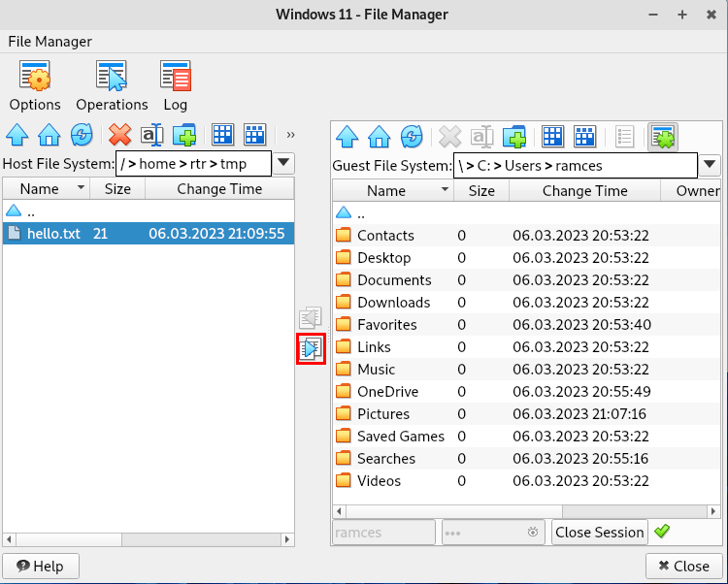This screenshot has height=584, width=728.
Task: Select the OneDrive folder
Action: click(x=526, y=392)
